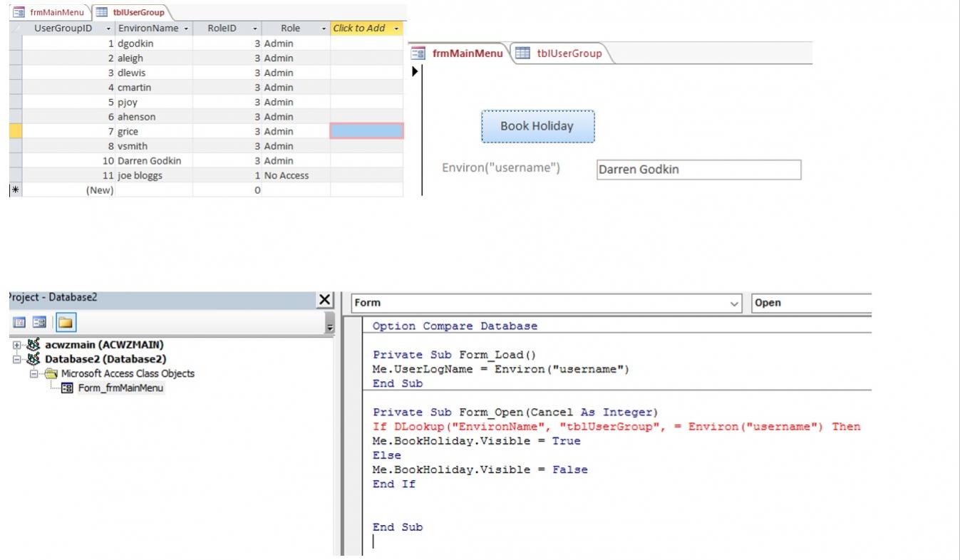Select the row selector for grice record
This screenshot has width=960, height=560.
click(15, 131)
